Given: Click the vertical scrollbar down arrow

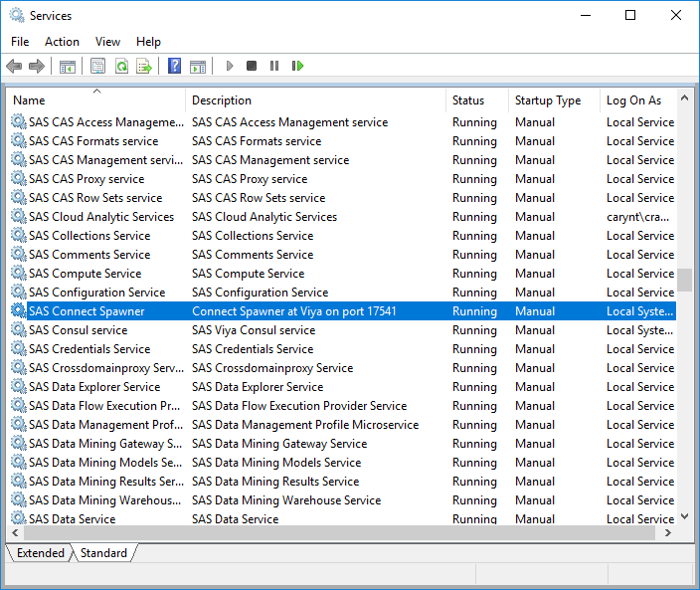Looking at the screenshot, I should (684, 516).
